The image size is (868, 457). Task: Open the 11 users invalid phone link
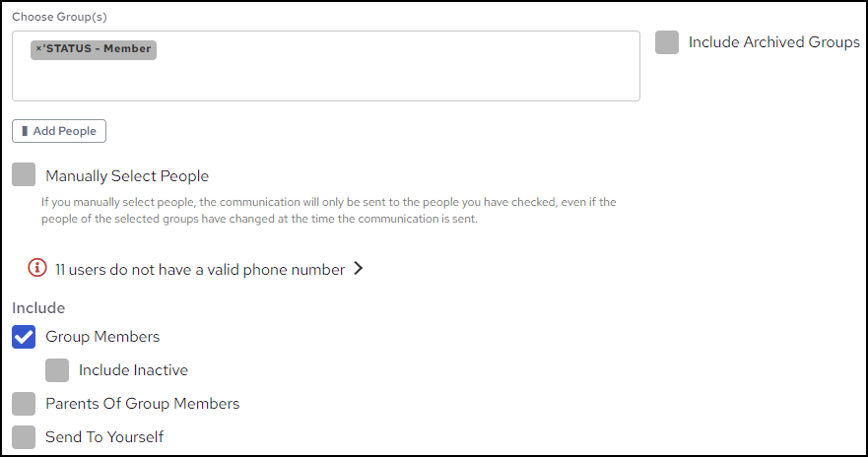(200, 269)
